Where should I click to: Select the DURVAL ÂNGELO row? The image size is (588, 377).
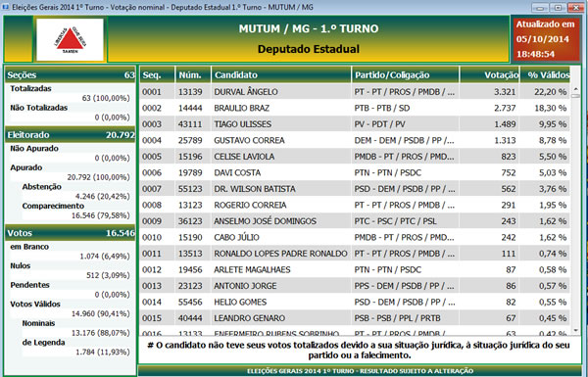click(x=355, y=92)
